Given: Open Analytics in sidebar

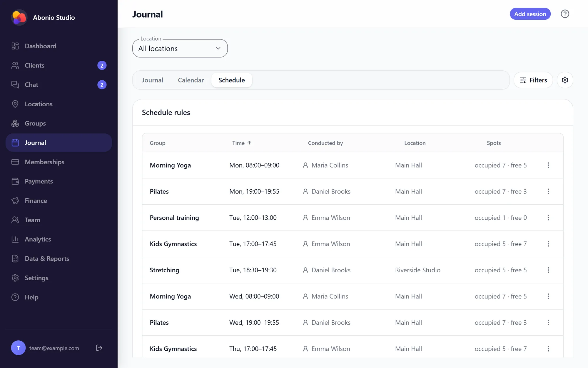Looking at the screenshot, I should (59, 239).
